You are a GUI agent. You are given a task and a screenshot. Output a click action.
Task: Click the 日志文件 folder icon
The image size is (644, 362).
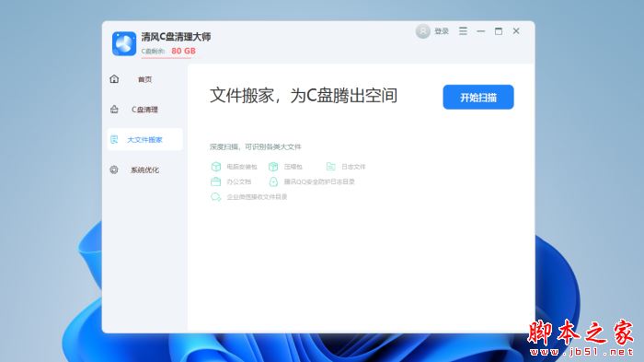pos(330,166)
